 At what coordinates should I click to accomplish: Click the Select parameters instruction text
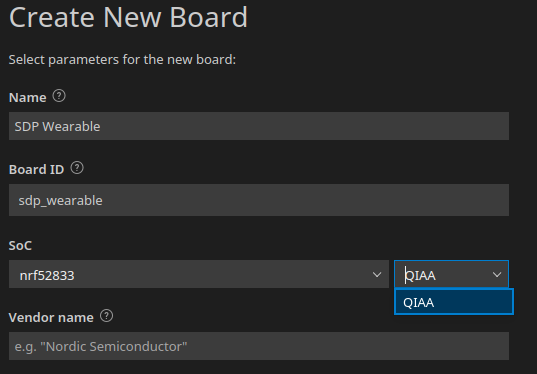(x=122, y=60)
